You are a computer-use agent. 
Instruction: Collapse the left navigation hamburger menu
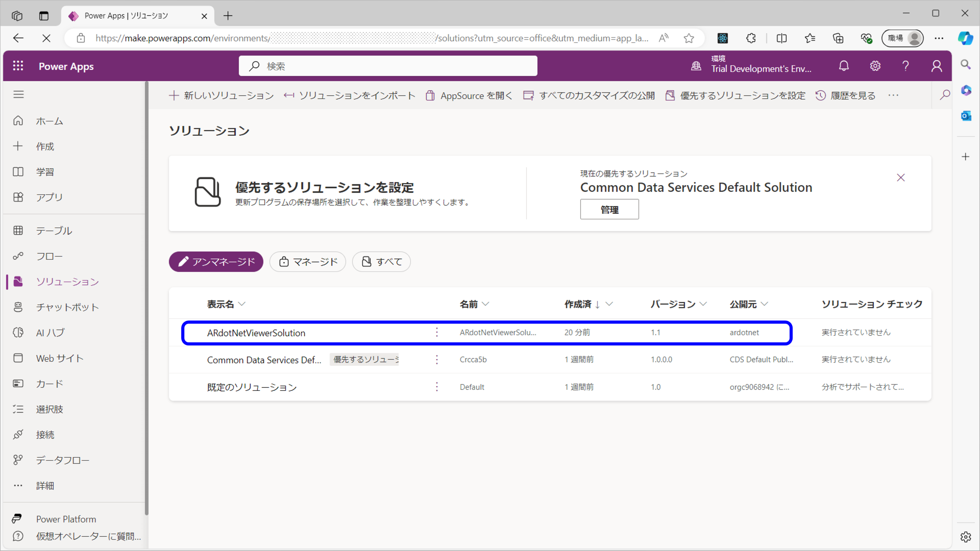pos(18,94)
